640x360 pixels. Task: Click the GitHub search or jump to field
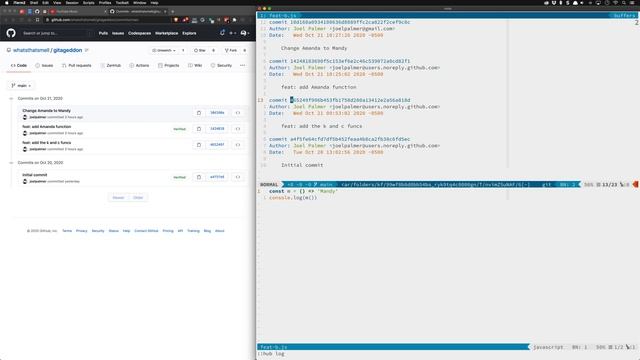(56, 33)
